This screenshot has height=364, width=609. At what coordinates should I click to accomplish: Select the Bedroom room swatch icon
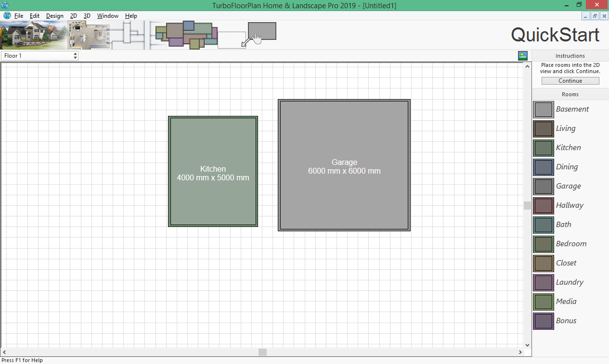tap(544, 244)
